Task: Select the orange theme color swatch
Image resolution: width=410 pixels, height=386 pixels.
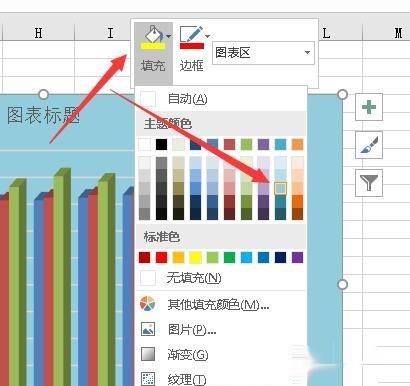Action: coord(297,144)
